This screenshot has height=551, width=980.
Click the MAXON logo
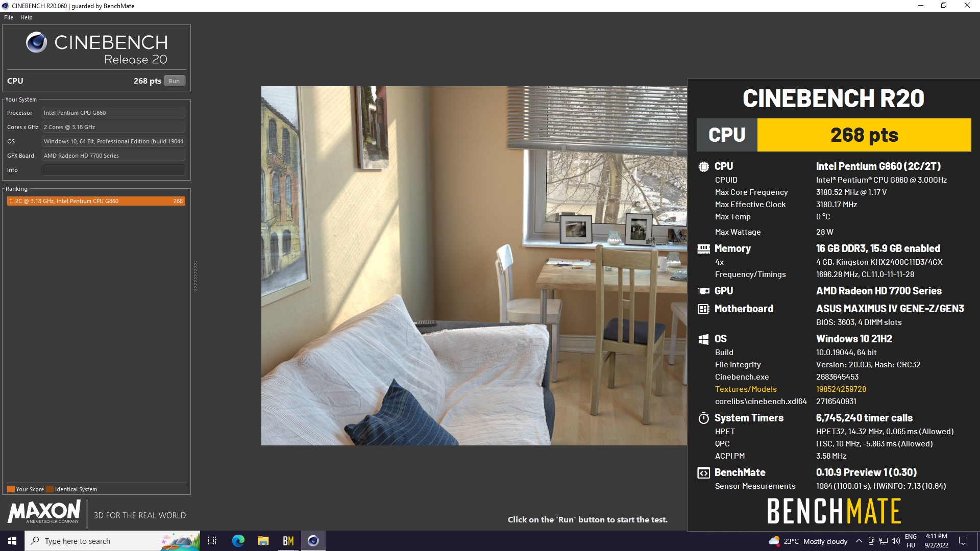click(44, 512)
